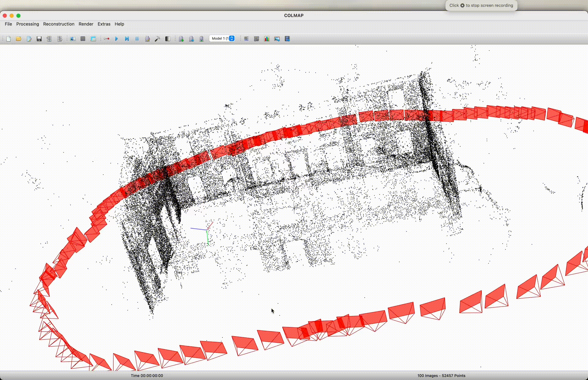588x380 pixels.
Task: Start the reconstruction with the play icon
Action: coord(116,39)
